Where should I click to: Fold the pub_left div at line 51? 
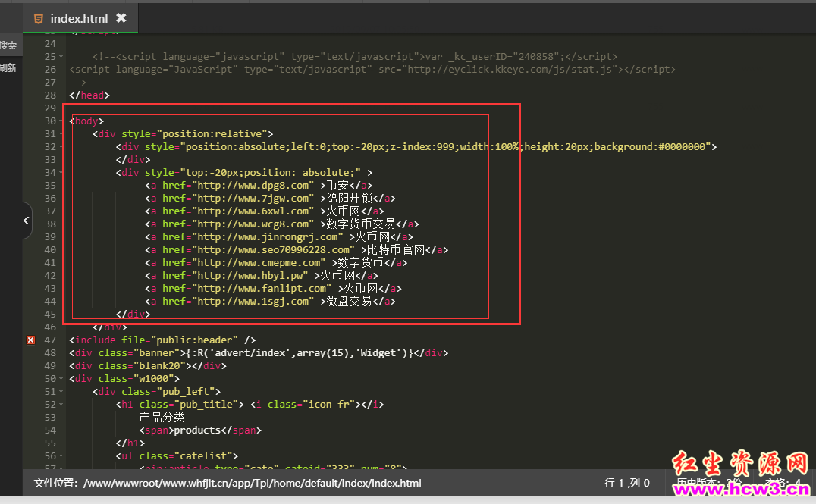click(61, 392)
